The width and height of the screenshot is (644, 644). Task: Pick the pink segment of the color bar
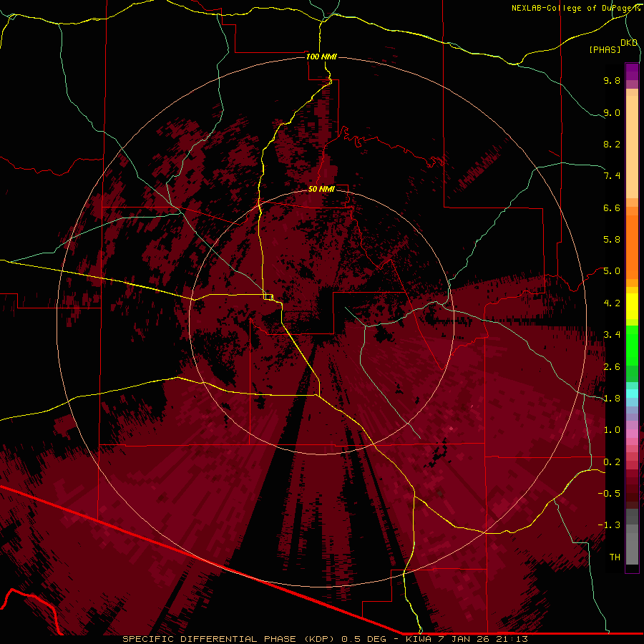(632, 433)
